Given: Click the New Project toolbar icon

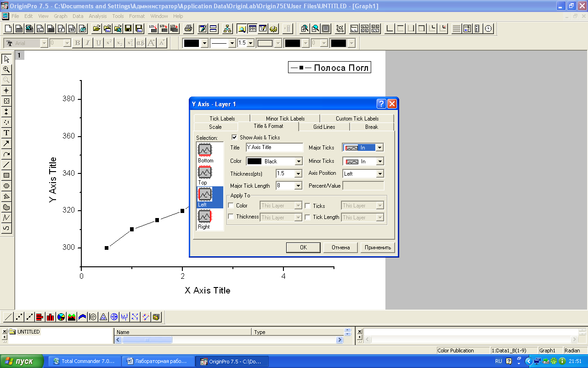Looking at the screenshot, I should click(8, 29).
